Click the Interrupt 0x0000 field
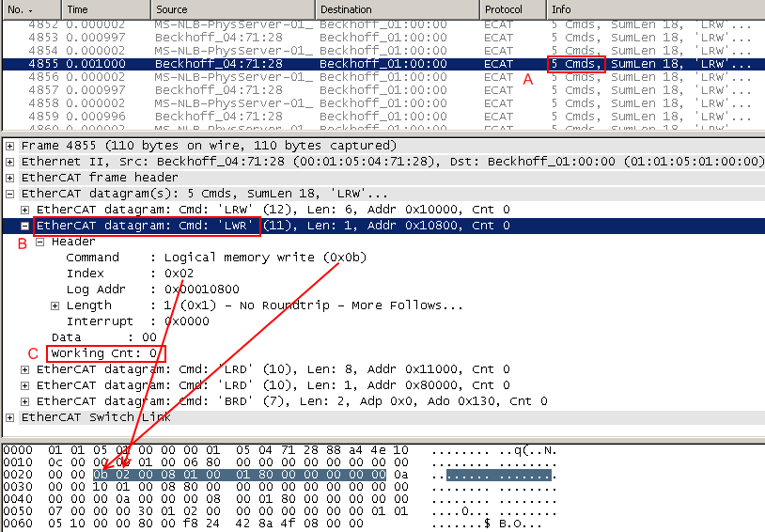Screen dimensions: 765x532 (137, 321)
